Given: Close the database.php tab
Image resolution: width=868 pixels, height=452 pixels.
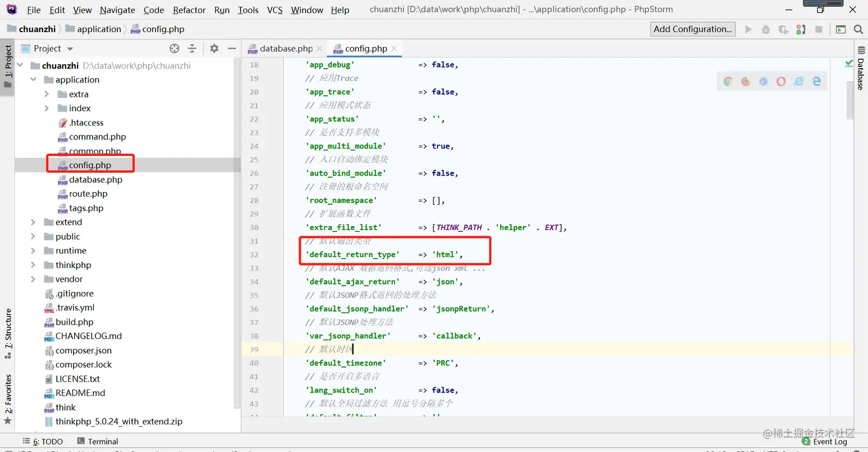Looking at the screenshot, I should click(320, 49).
